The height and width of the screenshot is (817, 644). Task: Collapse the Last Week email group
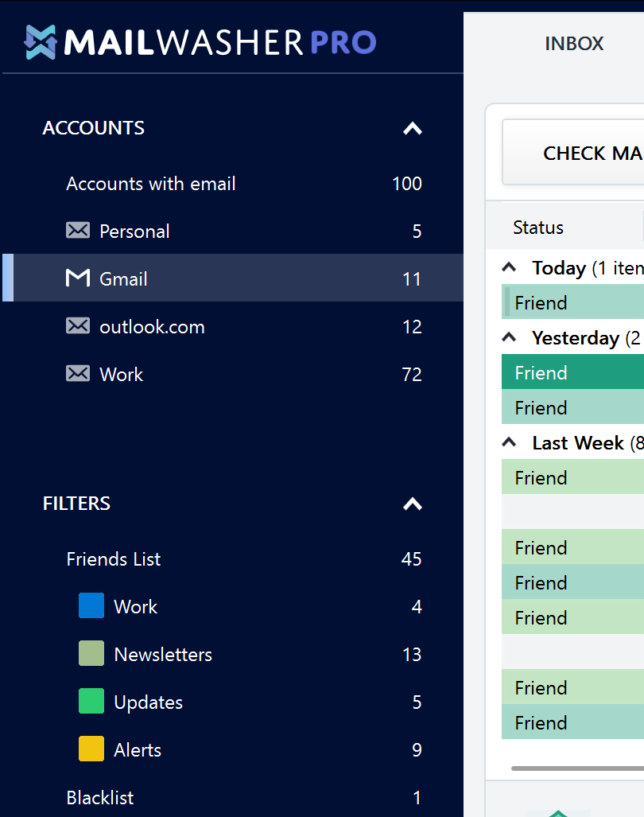[x=509, y=443]
